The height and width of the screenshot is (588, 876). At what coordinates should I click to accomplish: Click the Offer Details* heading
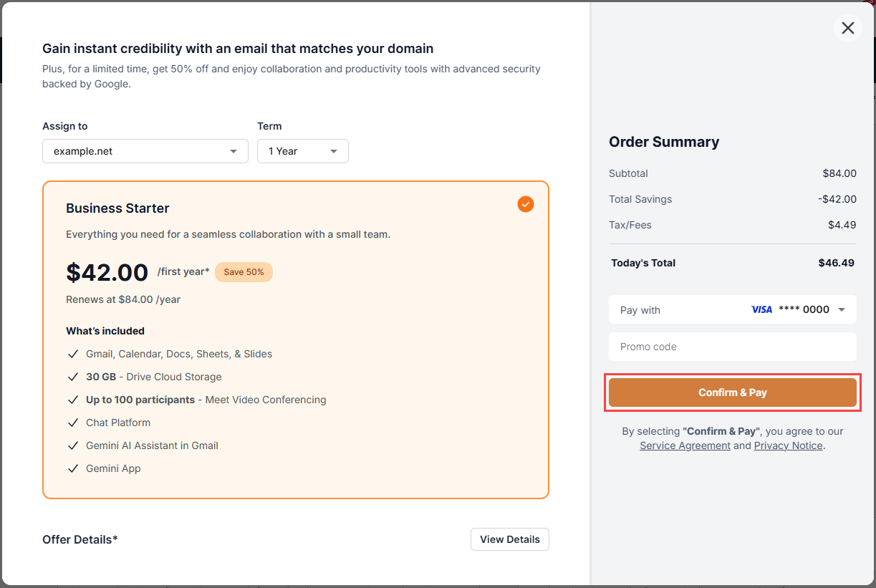coord(80,539)
